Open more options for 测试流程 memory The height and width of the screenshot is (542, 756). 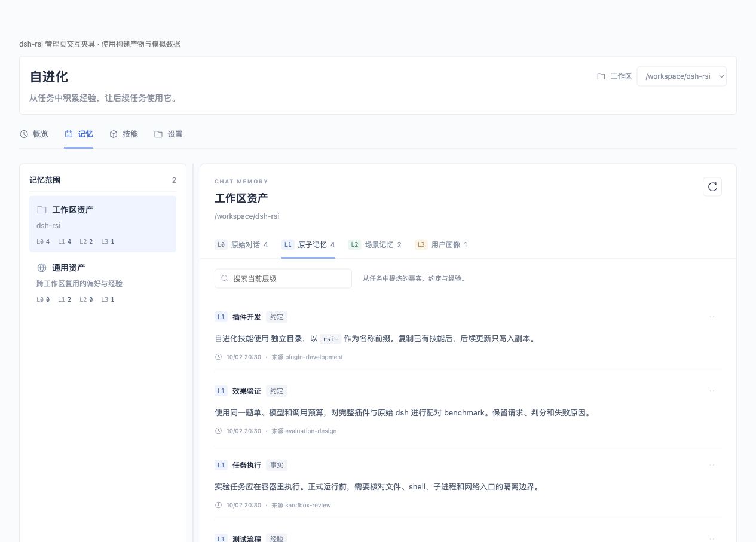tap(714, 538)
